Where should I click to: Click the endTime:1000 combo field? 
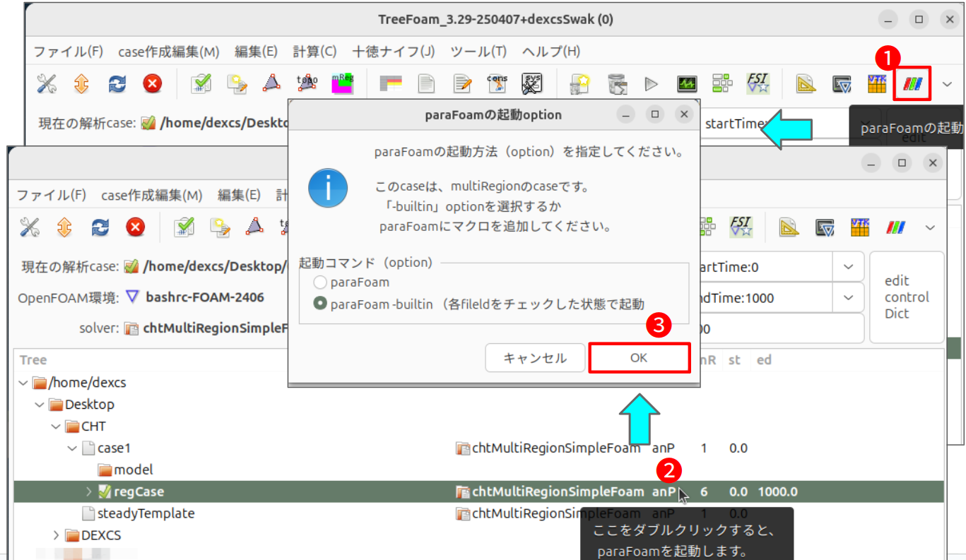[x=765, y=298]
